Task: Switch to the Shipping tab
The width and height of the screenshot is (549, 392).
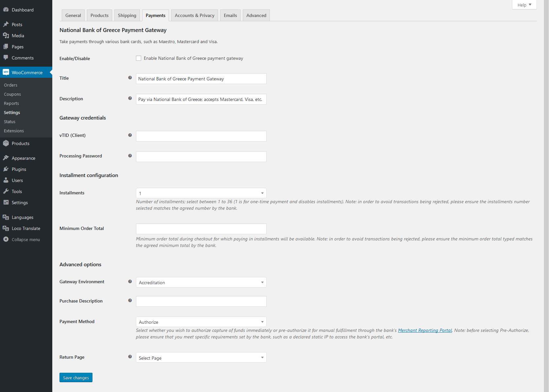Action: click(127, 15)
